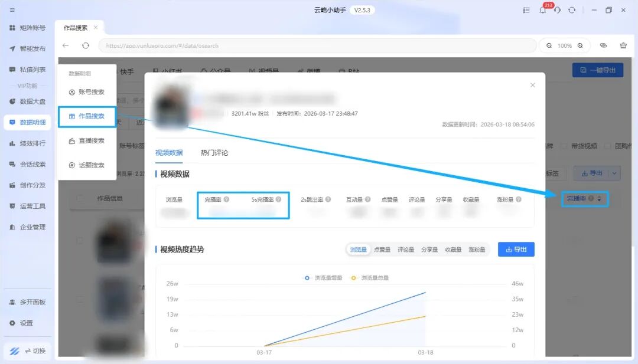Screen dimensions: 638x364
Task: Click the task list icon in title bar
Action: tap(526, 10)
